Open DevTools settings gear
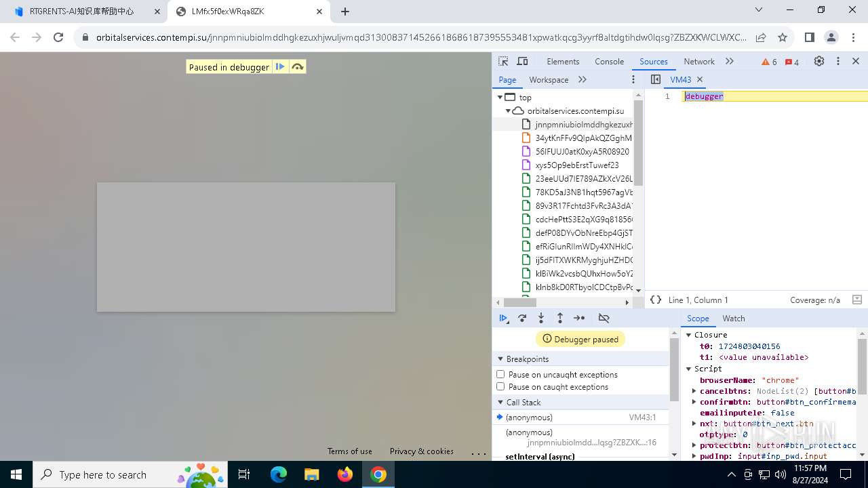 pyautogui.click(x=819, y=61)
